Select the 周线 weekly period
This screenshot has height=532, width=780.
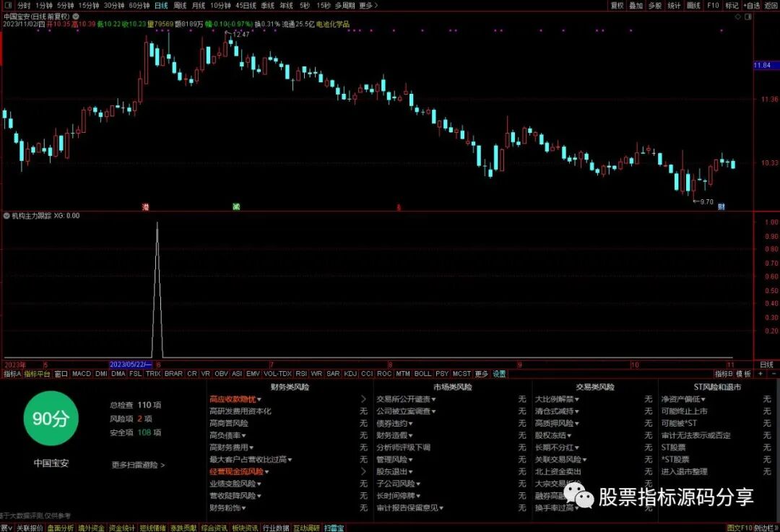[x=180, y=6]
